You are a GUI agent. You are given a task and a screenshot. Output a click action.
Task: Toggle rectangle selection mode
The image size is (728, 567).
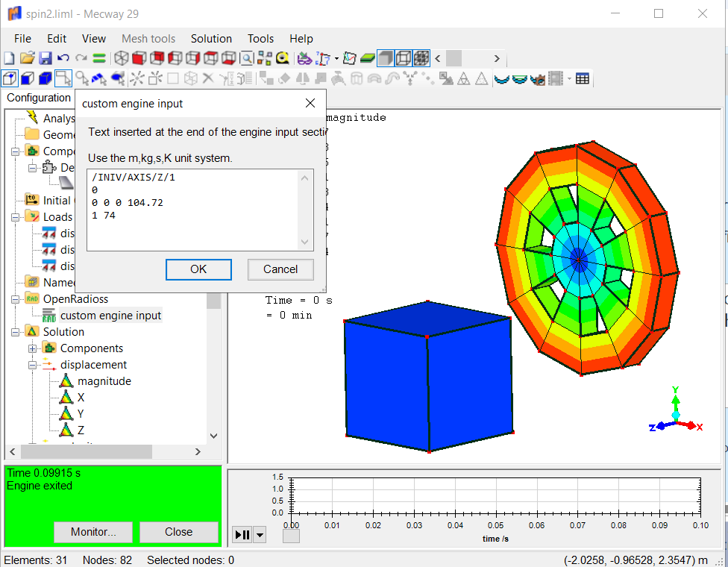[x=63, y=78]
